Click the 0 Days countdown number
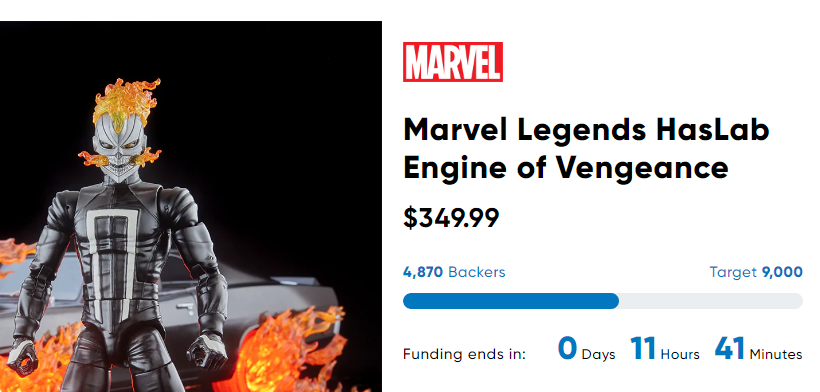 (567, 349)
